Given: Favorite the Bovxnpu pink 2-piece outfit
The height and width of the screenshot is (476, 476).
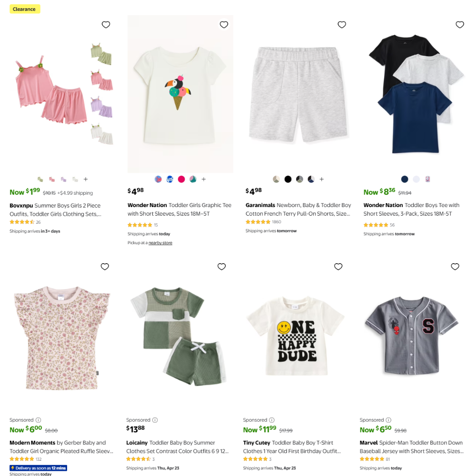Looking at the screenshot, I should point(106,25).
